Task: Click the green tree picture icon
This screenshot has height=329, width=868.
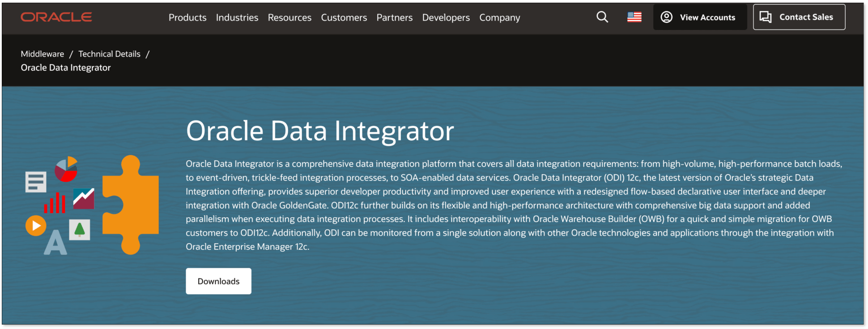Action: (x=80, y=230)
